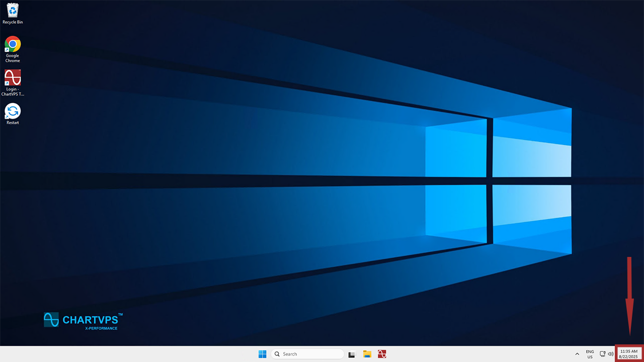Open the ENG US language switcher

tap(590, 354)
